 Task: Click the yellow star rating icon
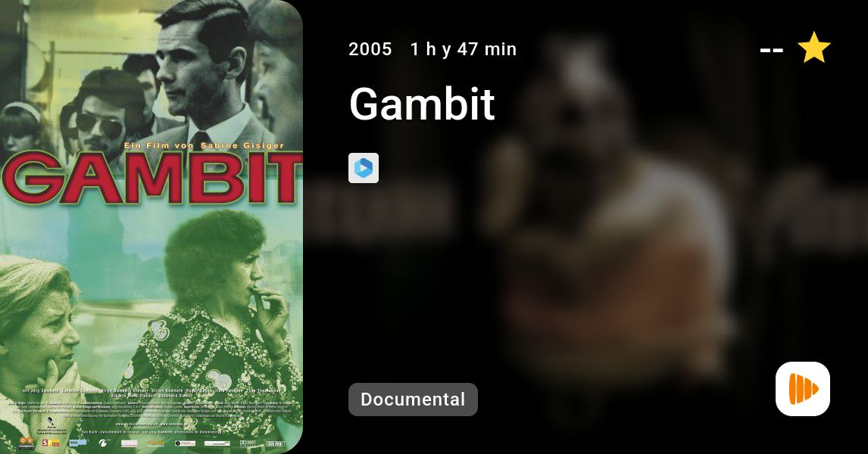tap(813, 48)
